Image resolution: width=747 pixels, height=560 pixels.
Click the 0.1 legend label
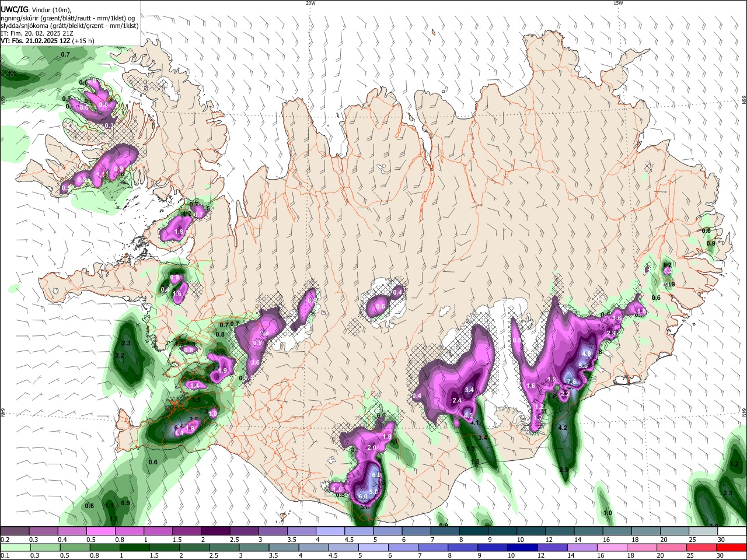click(x=5, y=556)
